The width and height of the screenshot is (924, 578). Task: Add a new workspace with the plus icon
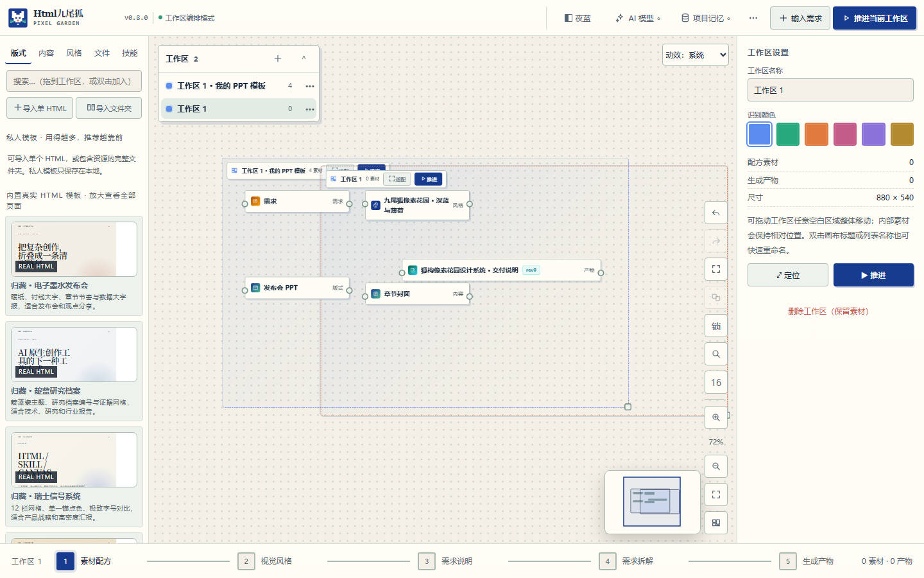coord(278,58)
